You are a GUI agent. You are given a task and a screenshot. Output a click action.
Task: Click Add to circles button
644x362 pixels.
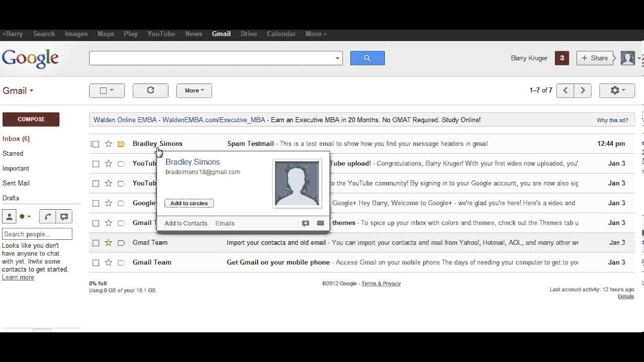[189, 203]
